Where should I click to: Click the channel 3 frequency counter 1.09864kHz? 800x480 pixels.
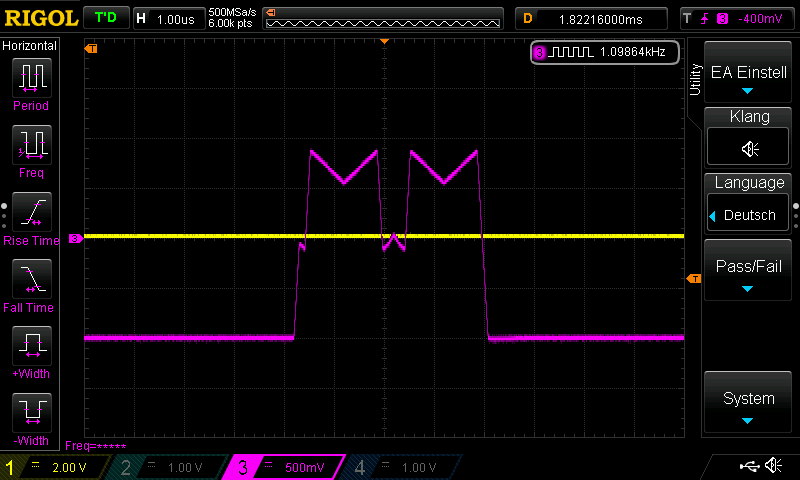coord(605,52)
